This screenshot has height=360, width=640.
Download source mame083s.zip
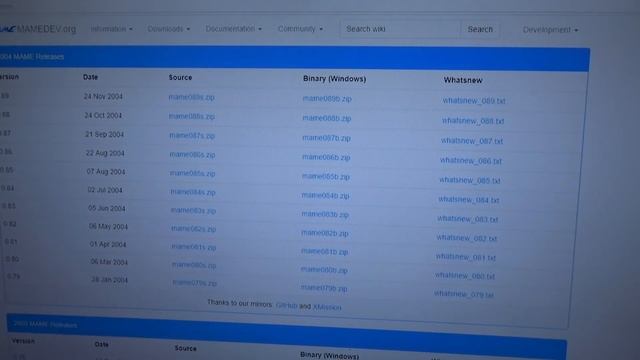193,211
